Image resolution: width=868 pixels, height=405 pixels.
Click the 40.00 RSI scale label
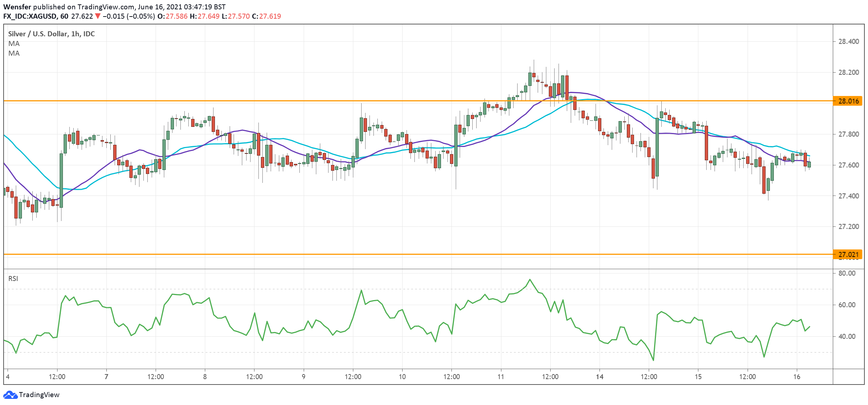[x=847, y=336]
